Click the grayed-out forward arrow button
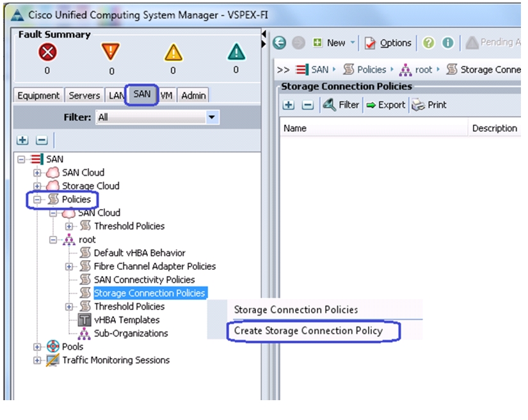Viewport: 528px width, 420px height. [298, 43]
